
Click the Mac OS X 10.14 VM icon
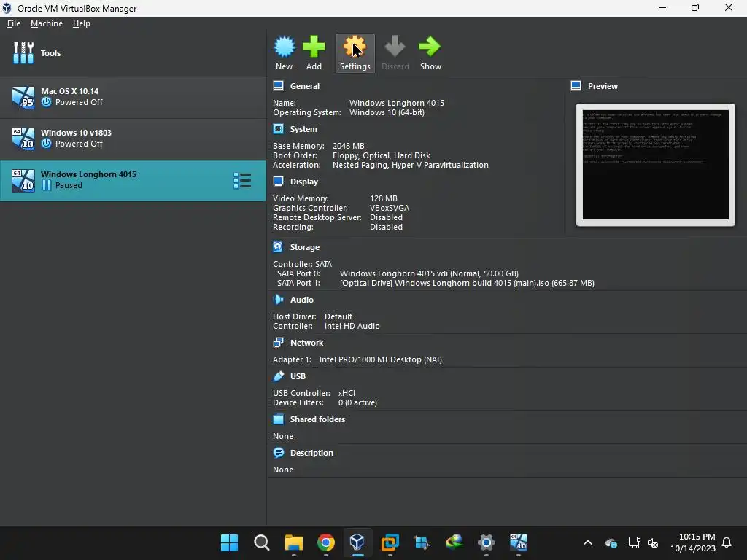click(x=23, y=97)
